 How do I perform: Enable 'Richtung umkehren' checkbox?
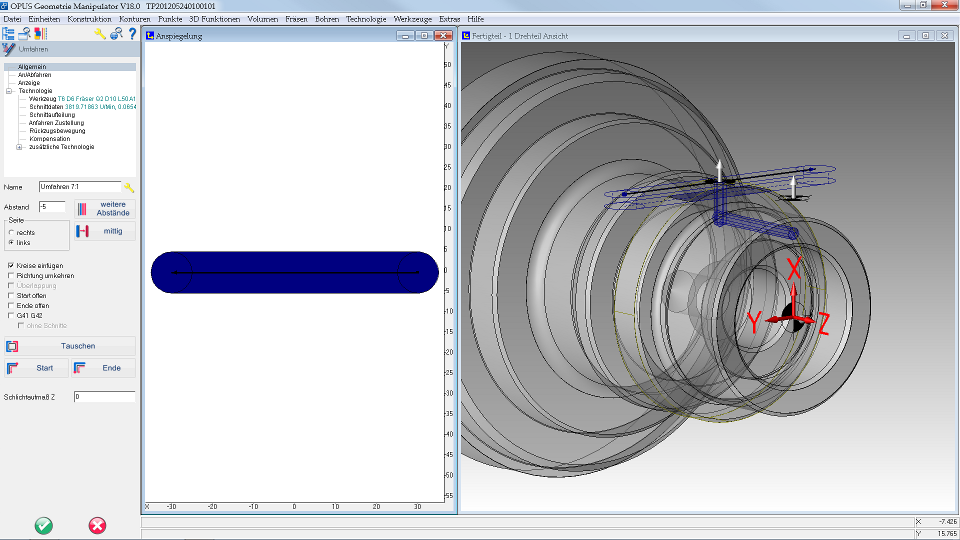pos(11,276)
